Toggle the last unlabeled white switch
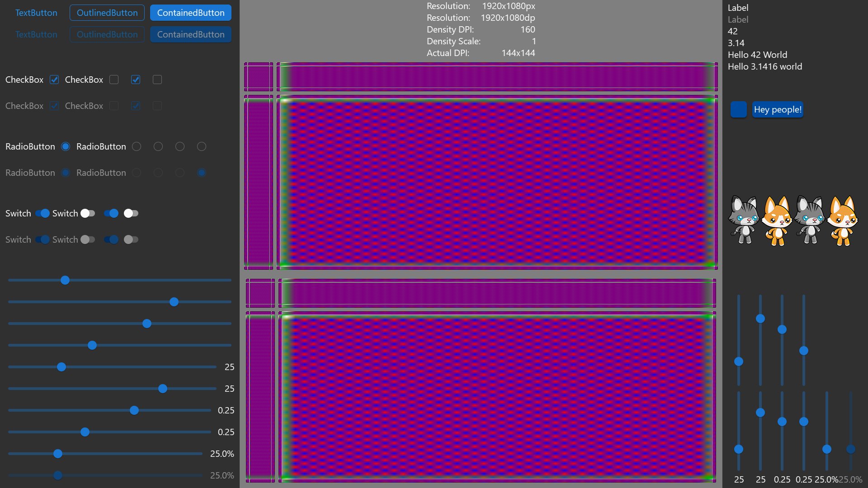This screenshot has height=488, width=868. (131, 213)
